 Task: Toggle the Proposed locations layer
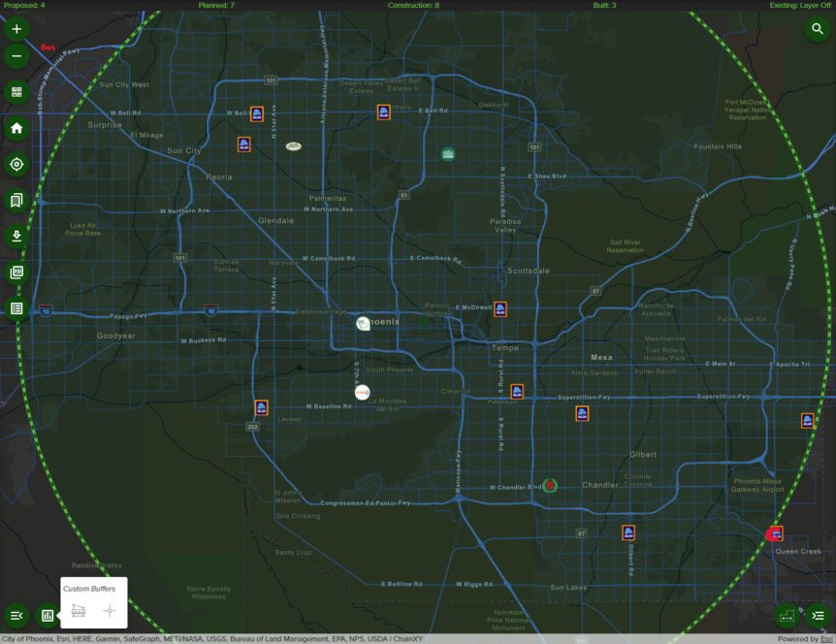pos(25,5)
